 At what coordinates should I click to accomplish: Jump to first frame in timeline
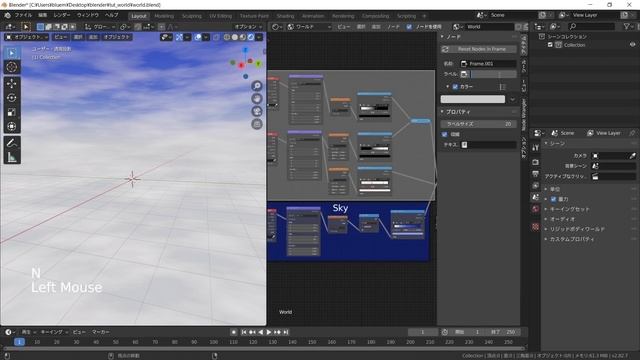[x=244, y=332]
